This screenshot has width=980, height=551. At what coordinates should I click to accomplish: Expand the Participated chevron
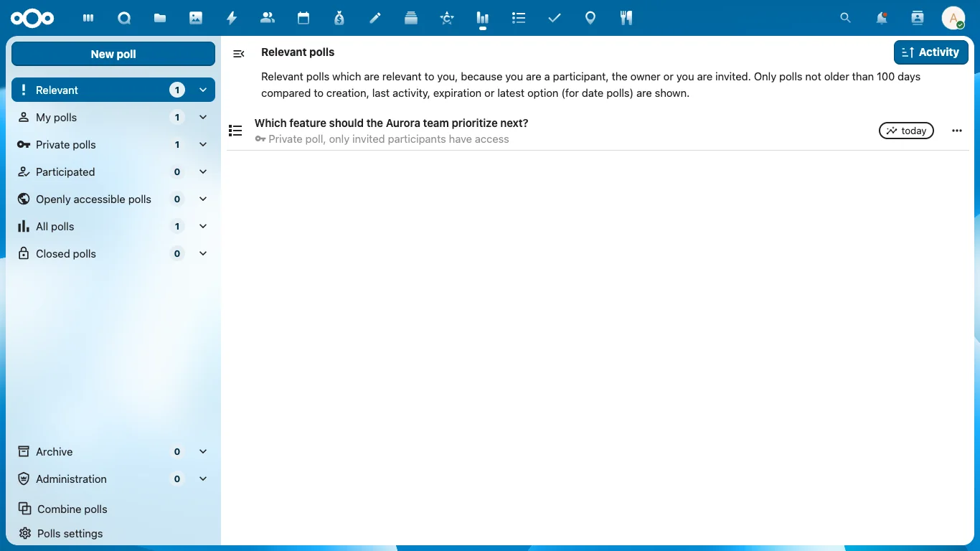[203, 172]
